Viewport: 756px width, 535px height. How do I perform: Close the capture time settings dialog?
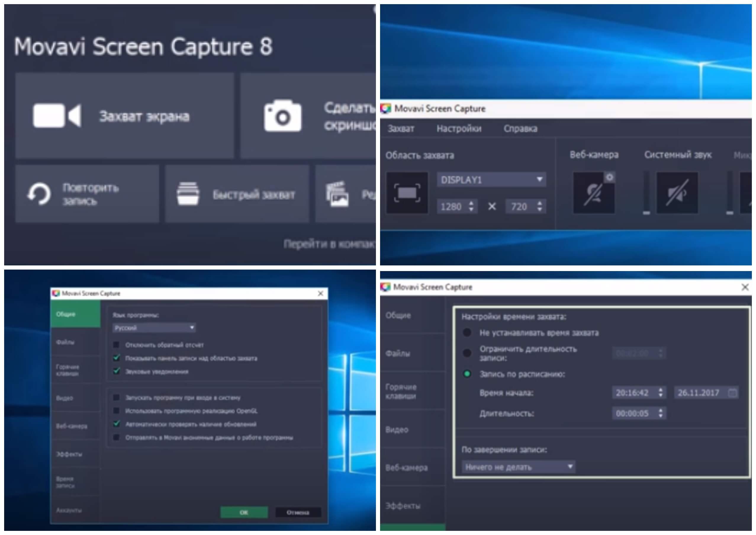pyautogui.click(x=745, y=287)
